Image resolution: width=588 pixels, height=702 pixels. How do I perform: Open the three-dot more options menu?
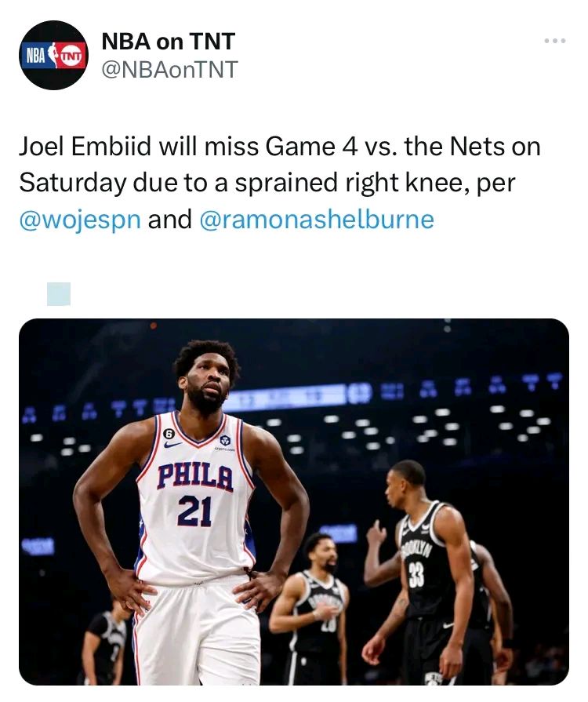(x=554, y=41)
